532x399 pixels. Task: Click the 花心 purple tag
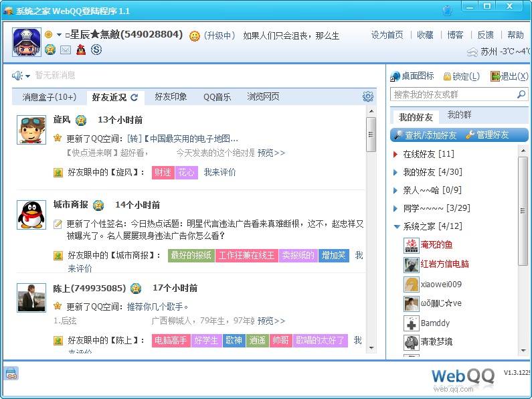[187, 173]
